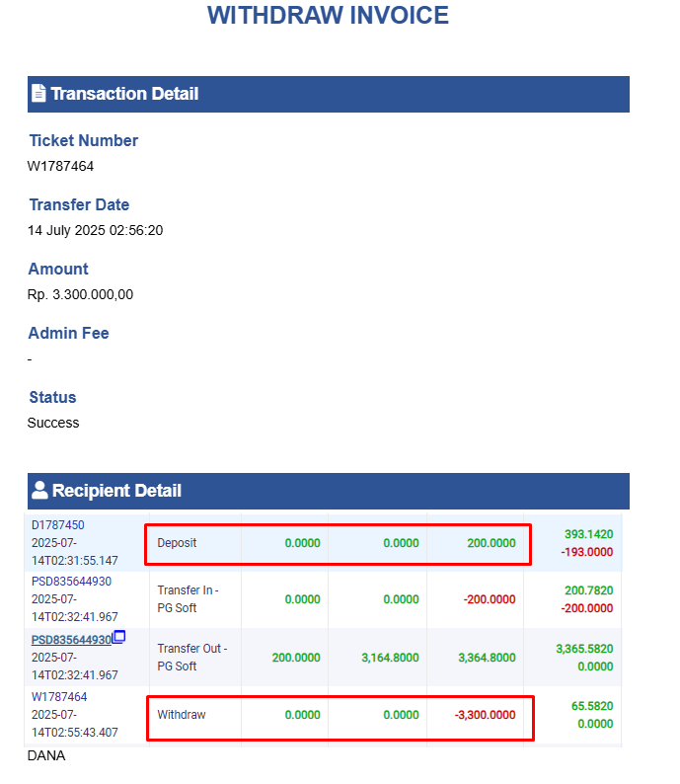Click the Admin Fee label
680x784 pixels.
(x=68, y=333)
